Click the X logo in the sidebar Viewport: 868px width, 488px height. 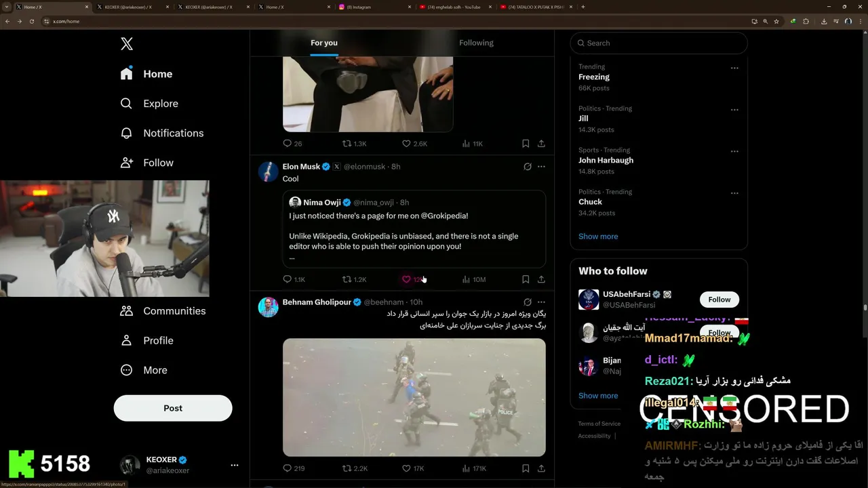click(x=127, y=44)
